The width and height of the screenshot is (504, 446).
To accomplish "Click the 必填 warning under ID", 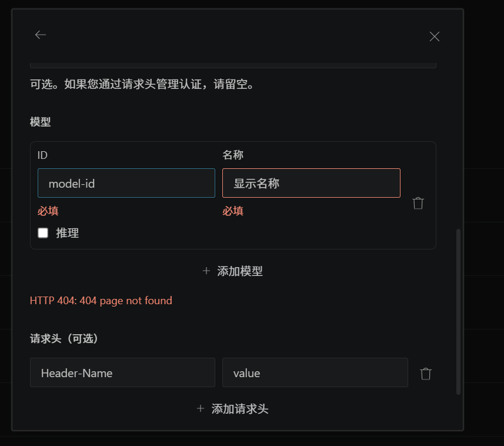I will tap(48, 211).
